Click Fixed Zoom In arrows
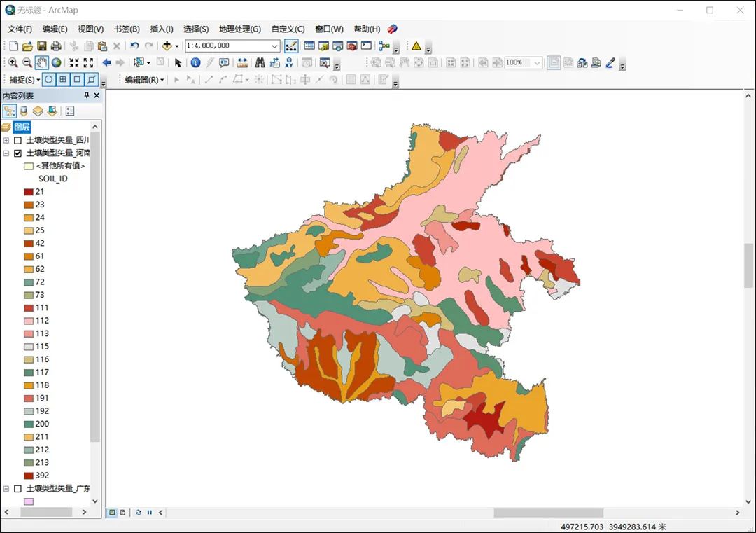The height and width of the screenshot is (533, 756). (x=73, y=63)
